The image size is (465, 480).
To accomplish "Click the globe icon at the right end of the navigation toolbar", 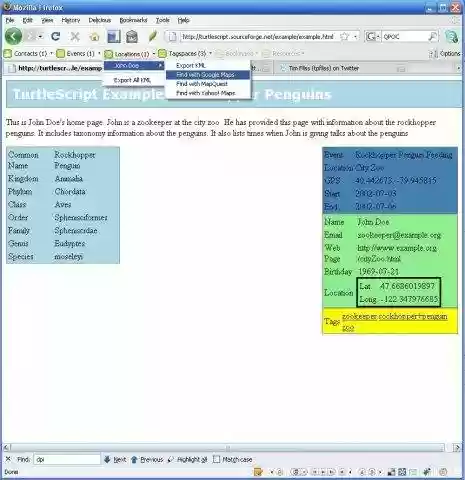I will (x=452, y=36).
